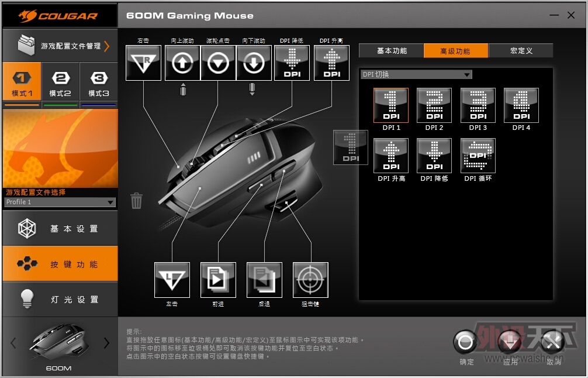Click the Cougar logo

point(58,16)
